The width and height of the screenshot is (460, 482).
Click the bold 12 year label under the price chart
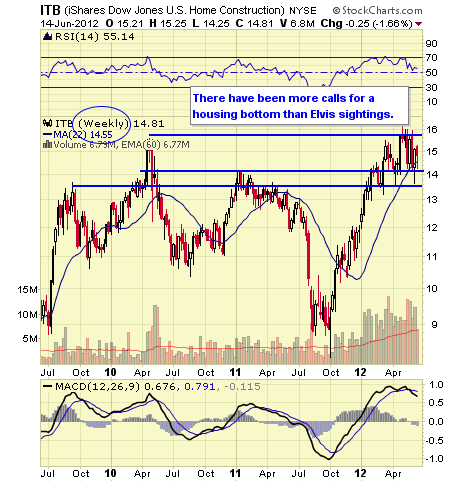pyautogui.click(x=360, y=372)
